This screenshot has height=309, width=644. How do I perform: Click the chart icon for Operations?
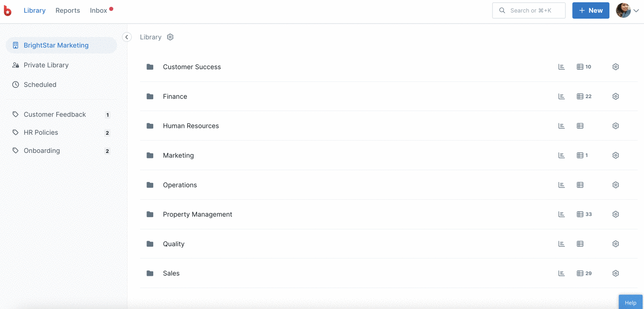coord(562,185)
